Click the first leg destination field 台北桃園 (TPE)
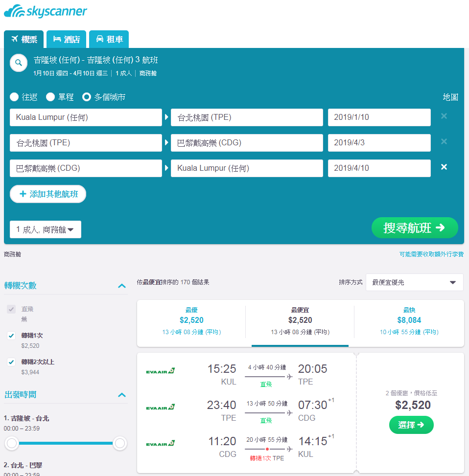This screenshot has width=469, height=476. (x=247, y=117)
